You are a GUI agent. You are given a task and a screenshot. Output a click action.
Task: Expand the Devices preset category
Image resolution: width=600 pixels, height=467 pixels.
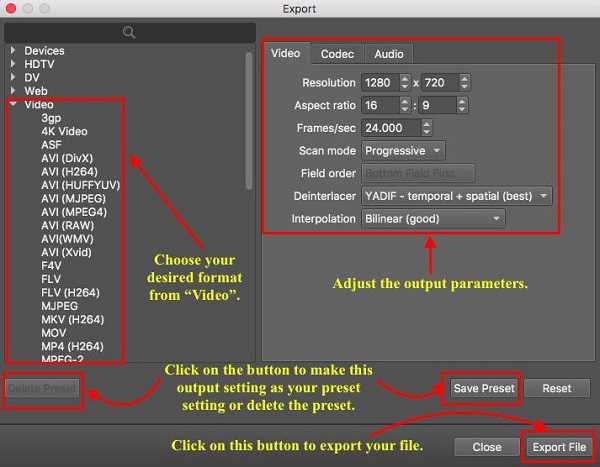[x=13, y=50]
